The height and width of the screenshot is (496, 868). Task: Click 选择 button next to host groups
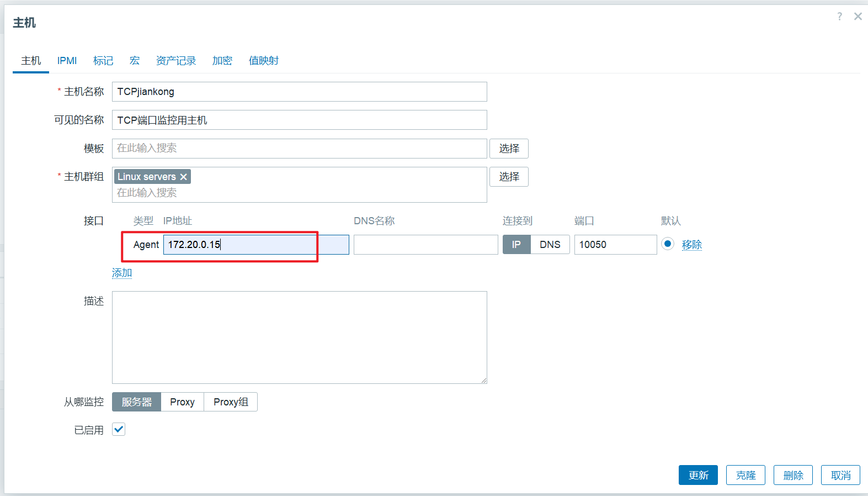509,177
